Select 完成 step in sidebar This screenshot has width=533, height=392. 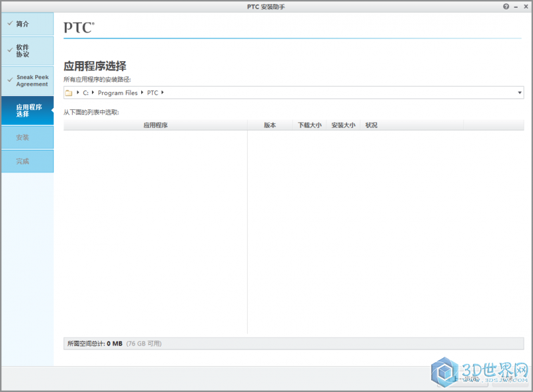[27, 161]
